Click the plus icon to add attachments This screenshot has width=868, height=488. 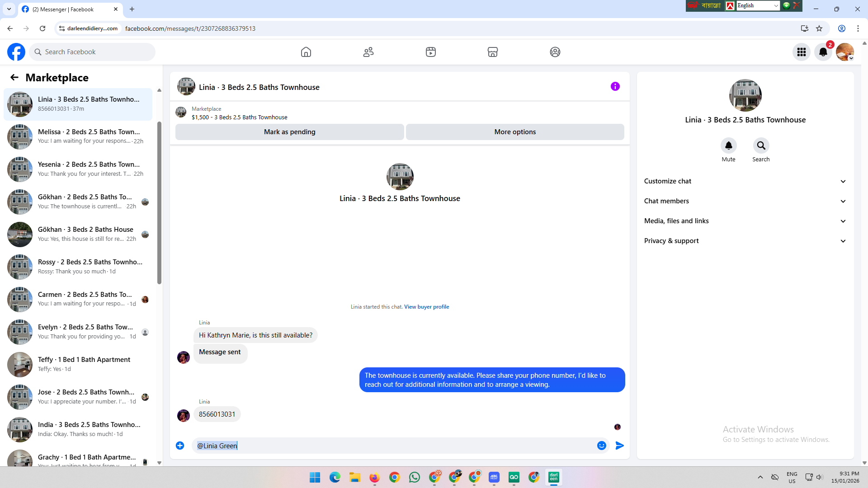pos(180,446)
